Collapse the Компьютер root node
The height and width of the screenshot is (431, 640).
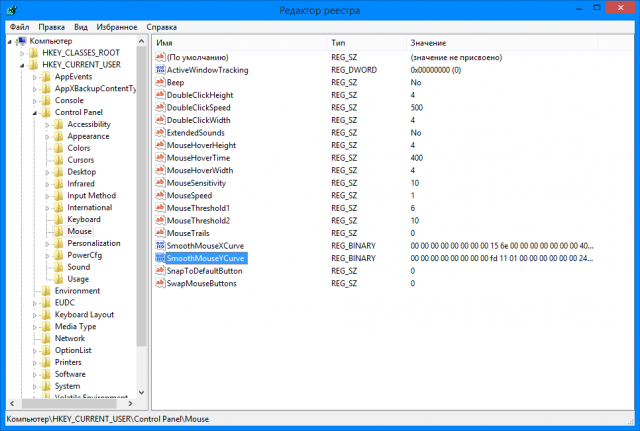10,41
